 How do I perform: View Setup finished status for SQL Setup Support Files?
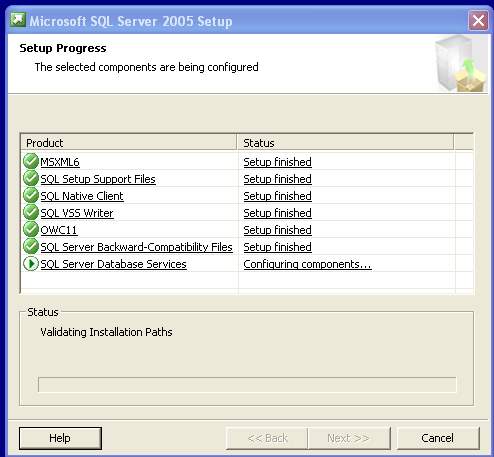pyautogui.click(x=277, y=179)
